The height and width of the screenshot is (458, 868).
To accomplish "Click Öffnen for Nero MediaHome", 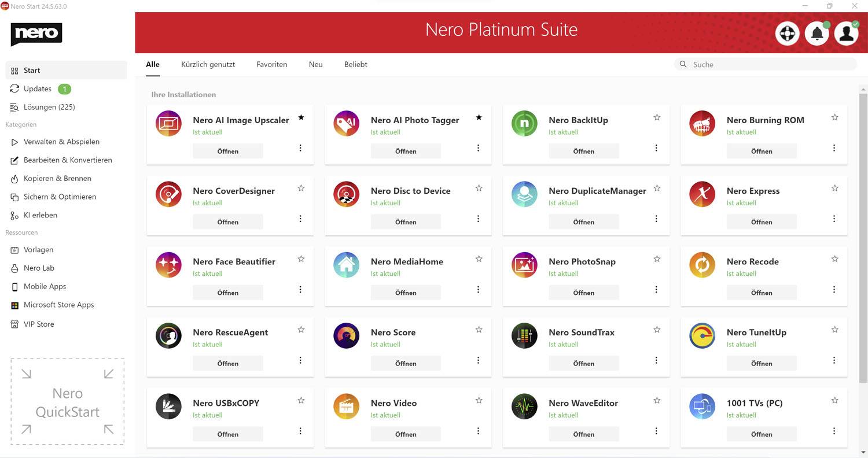I will (x=406, y=292).
